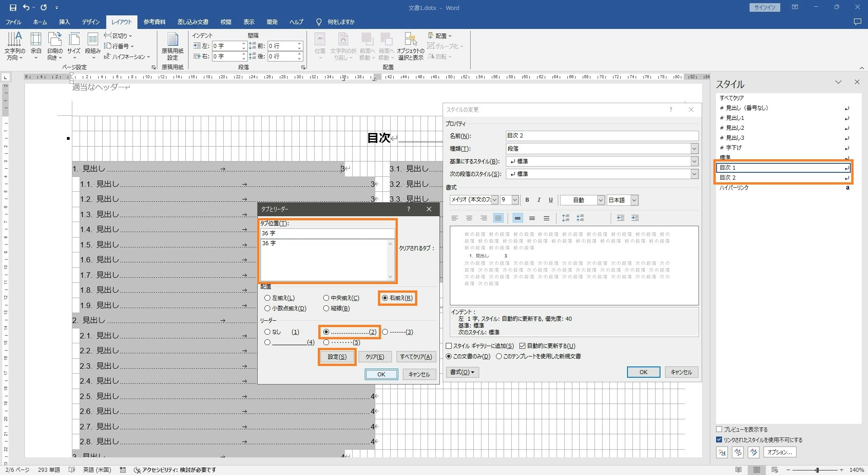Open 印刷の向き page orientation tool
This screenshot has height=475, width=868.
click(55, 46)
